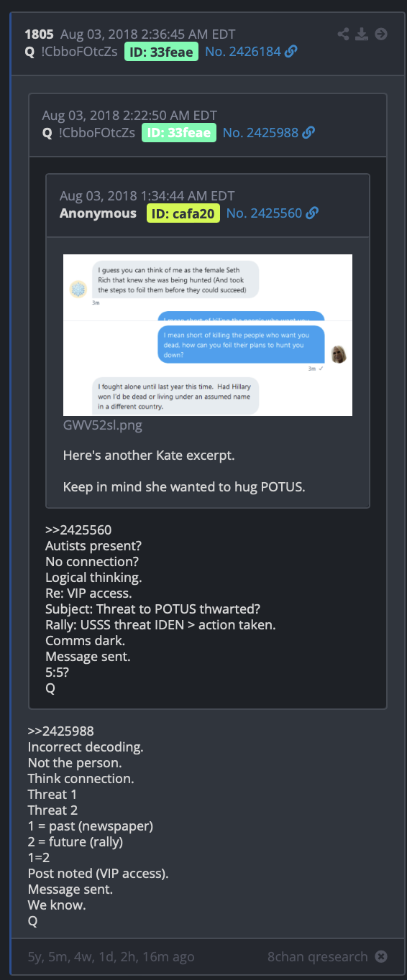Click link icon next to No. 2425560

[x=312, y=213]
